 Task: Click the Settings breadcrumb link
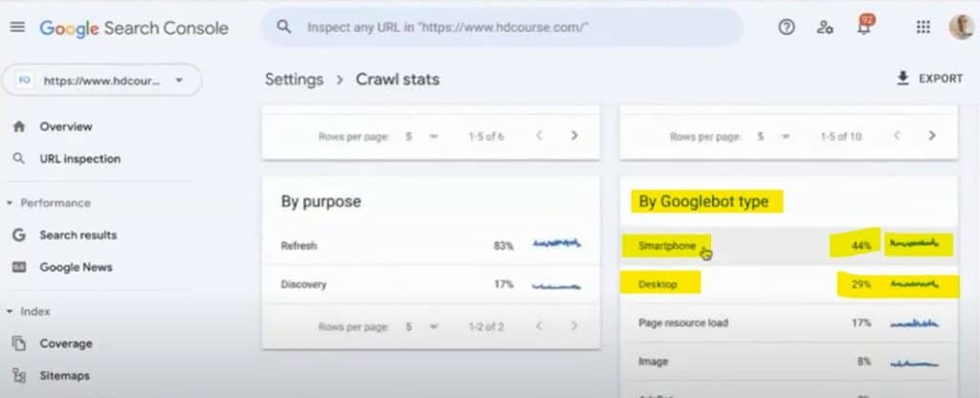click(x=295, y=79)
